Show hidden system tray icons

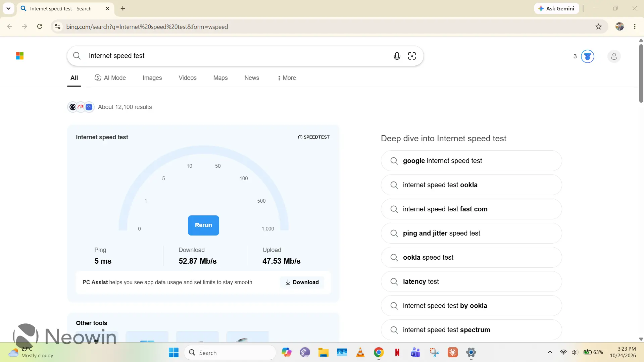pyautogui.click(x=550, y=352)
